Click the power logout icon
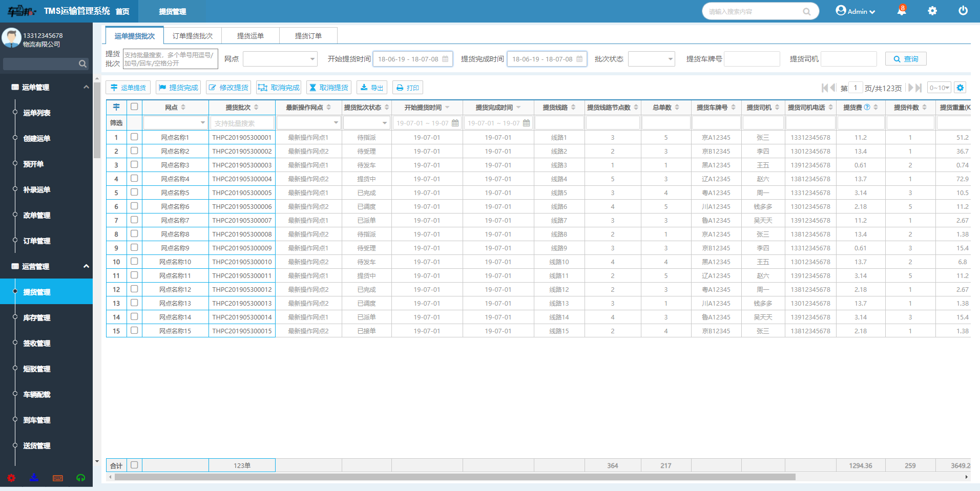 (x=963, y=11)
